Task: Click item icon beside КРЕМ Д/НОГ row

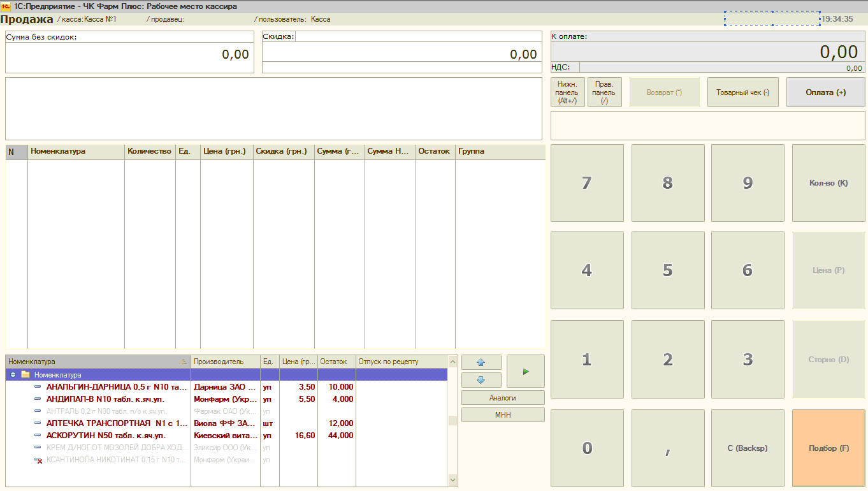Action: click(x=38, y=448)
